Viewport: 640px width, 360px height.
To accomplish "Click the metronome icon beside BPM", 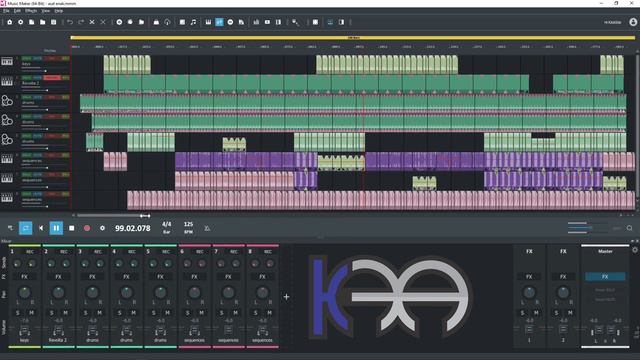I will [207, 228].
